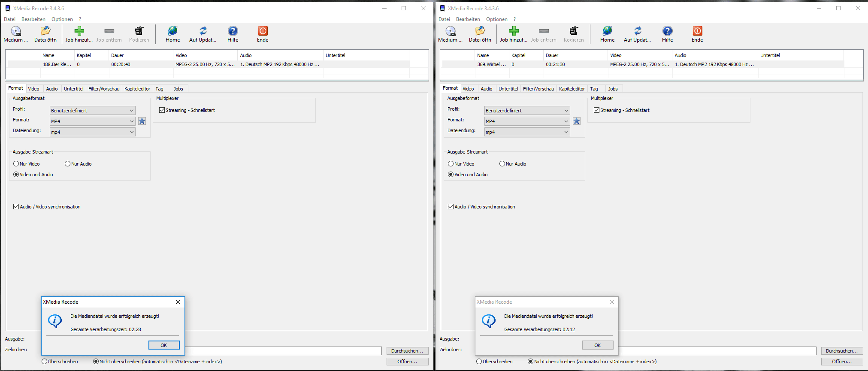The image size is (868, 371).
Task: Select Video und Audio in left window
Action: (x=16, y=175)
